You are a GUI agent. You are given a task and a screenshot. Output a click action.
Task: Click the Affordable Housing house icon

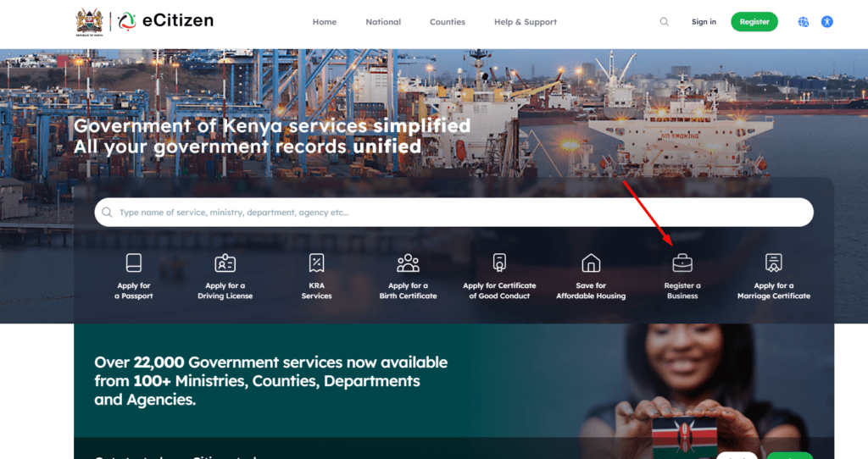[x=591, y=263]
